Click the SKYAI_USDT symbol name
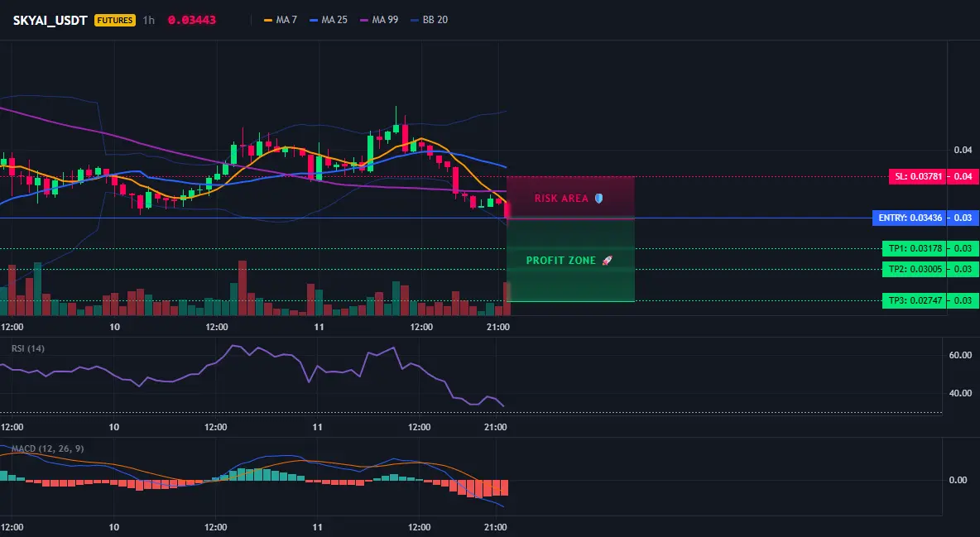This screenshot has width=980, height=537. coord(50,20)
